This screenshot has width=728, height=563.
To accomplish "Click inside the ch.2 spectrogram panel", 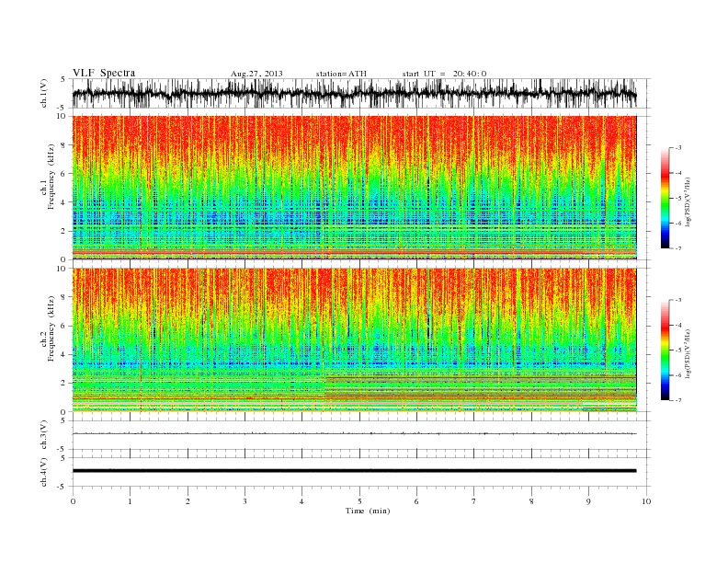I will click(x=354, y=340).
